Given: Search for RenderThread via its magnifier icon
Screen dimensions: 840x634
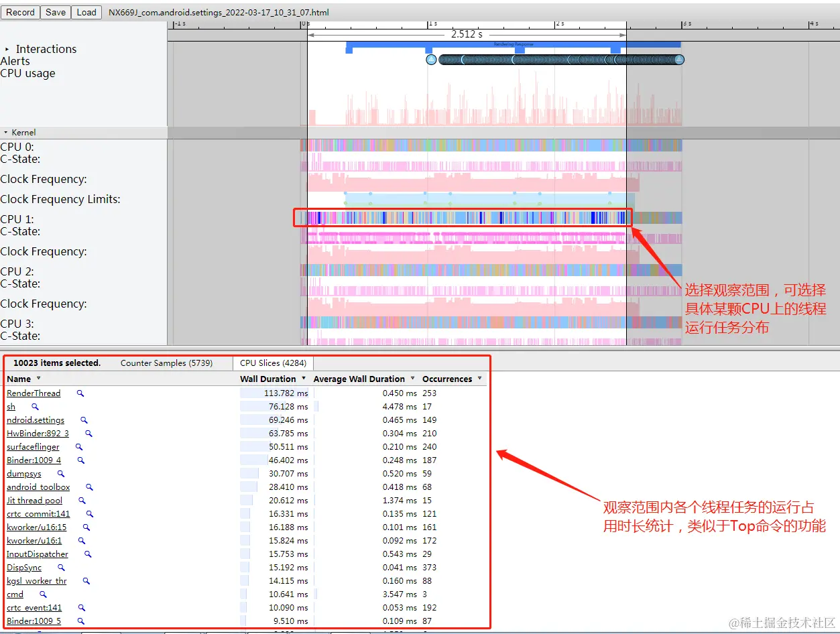Looking at the screenshot, I should (80, 393).
